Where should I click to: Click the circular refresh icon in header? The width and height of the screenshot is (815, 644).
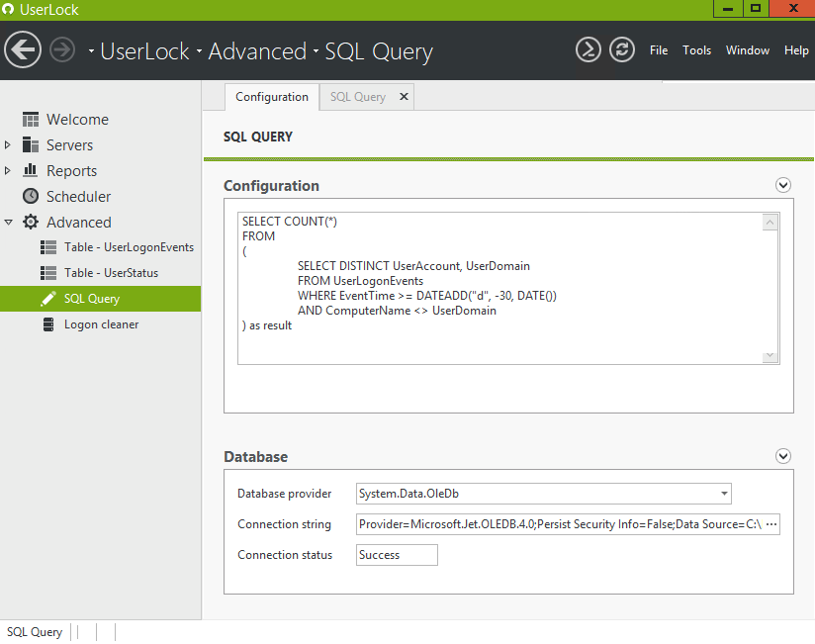pos(622,49)
